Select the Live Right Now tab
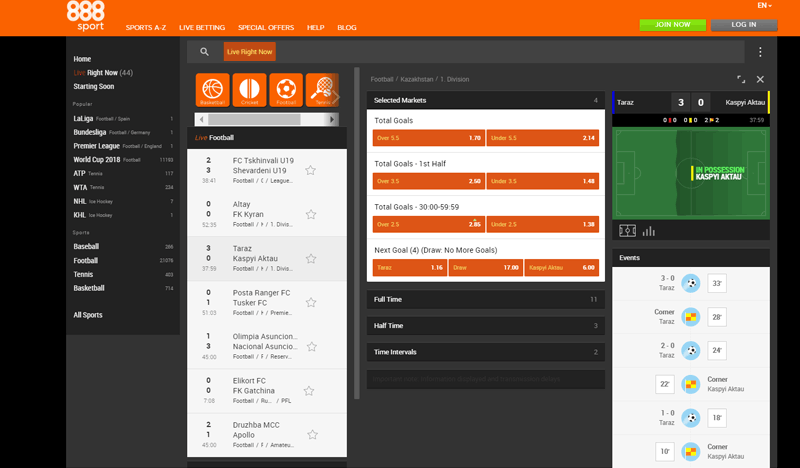The image size is (800, 468). (249, 51)
